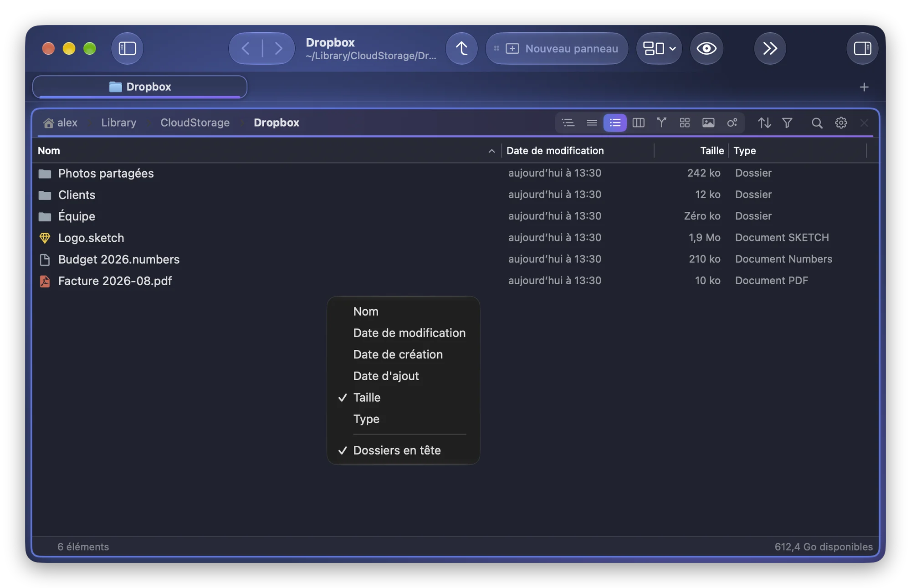Image resolution: width=911 pixels, height=588 pixels.
Task: Navigate to CloudStorage in breadcrumb
Action: [x=195, y=123]
